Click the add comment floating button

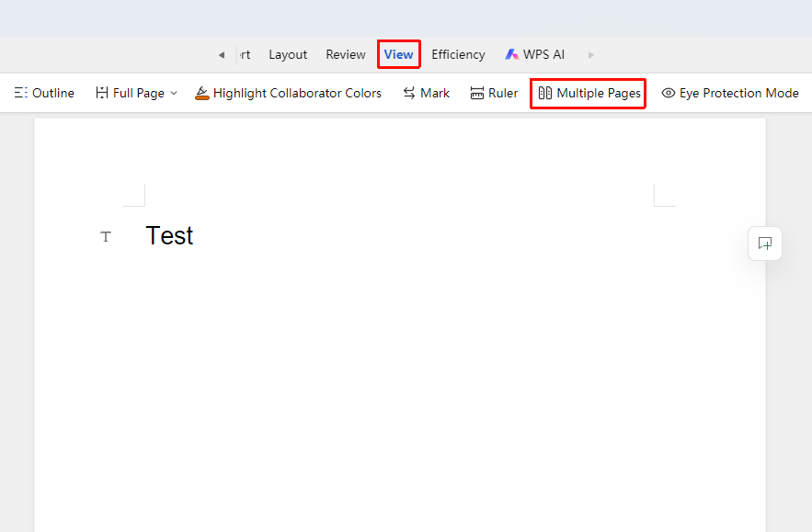(765, 243)
